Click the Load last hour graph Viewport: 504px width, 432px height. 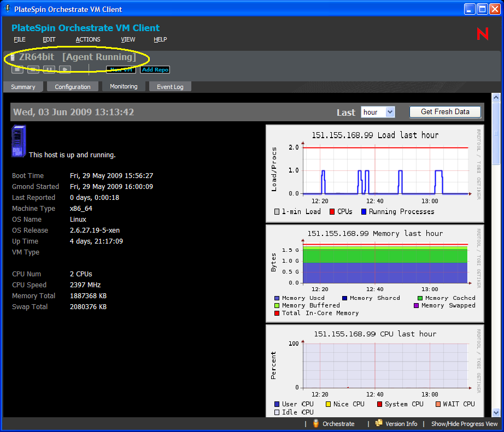[374, 174]
